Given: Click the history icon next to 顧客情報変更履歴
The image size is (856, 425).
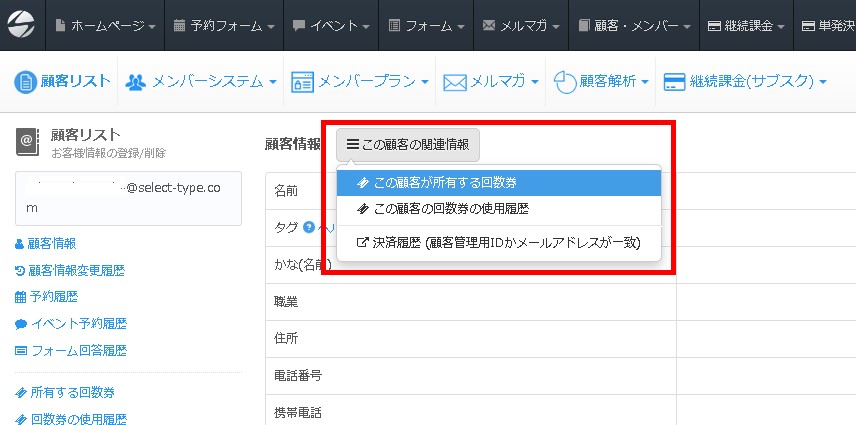Looking at the screenshot, I should tap(20, 271).
